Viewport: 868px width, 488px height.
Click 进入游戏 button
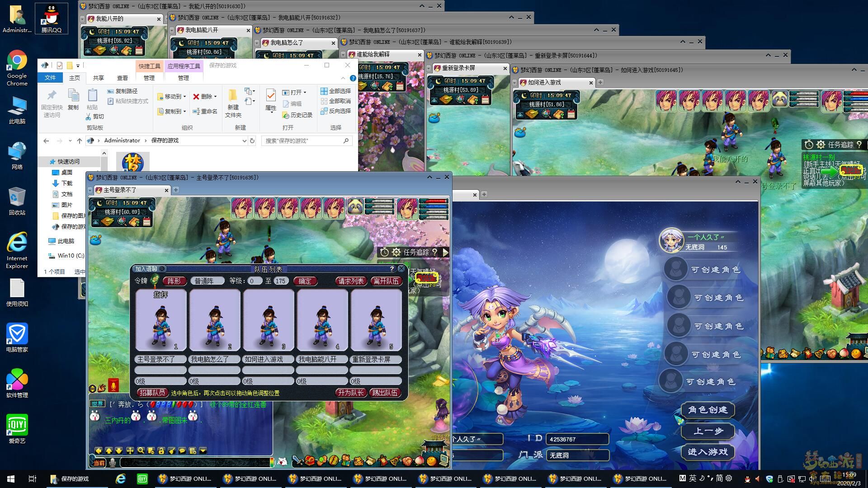tap(708, 452)
